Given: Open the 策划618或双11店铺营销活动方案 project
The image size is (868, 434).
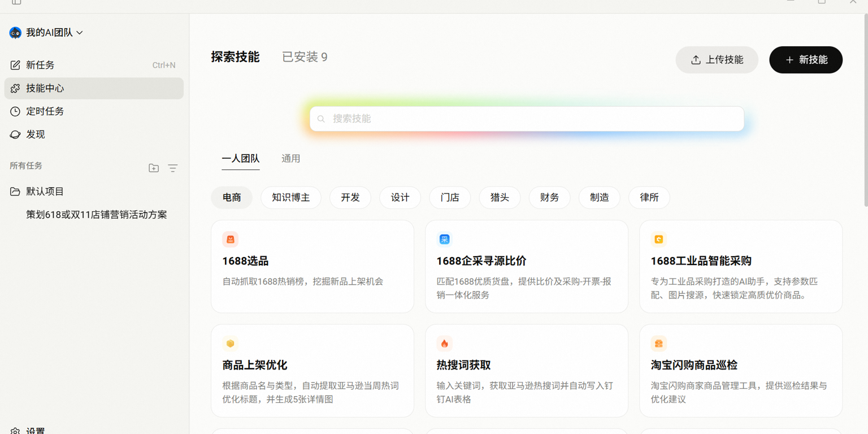Looking at the screenshot, I should click(x=96, y=214).
